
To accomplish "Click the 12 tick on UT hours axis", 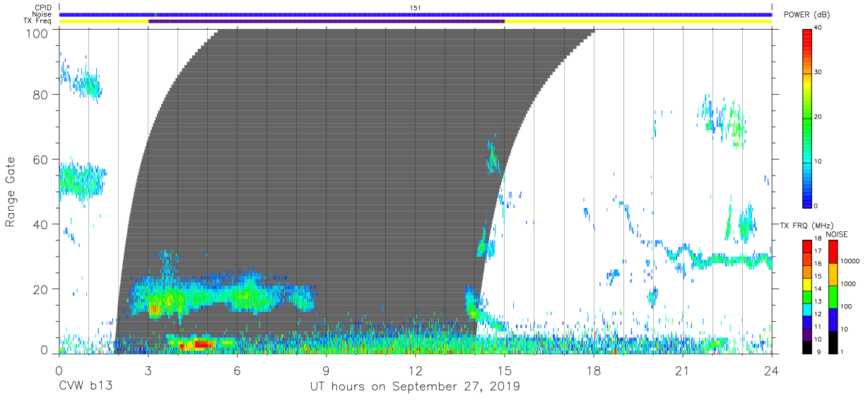I will point(416,370).
